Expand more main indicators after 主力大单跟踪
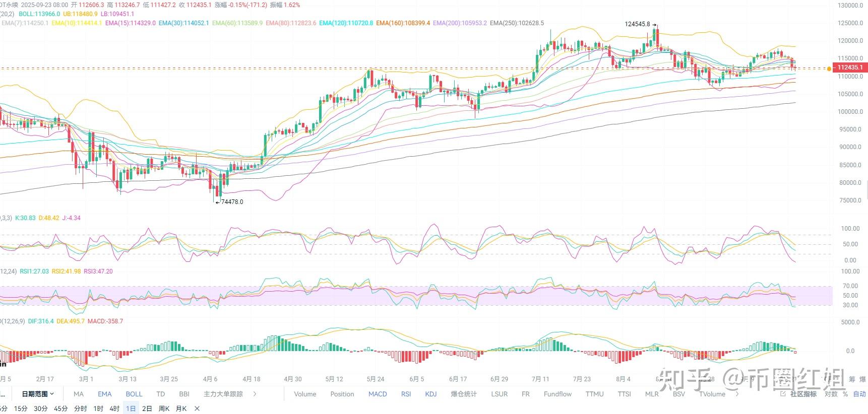Viewport: 868px width, 414px height. (x=255, y=394)
